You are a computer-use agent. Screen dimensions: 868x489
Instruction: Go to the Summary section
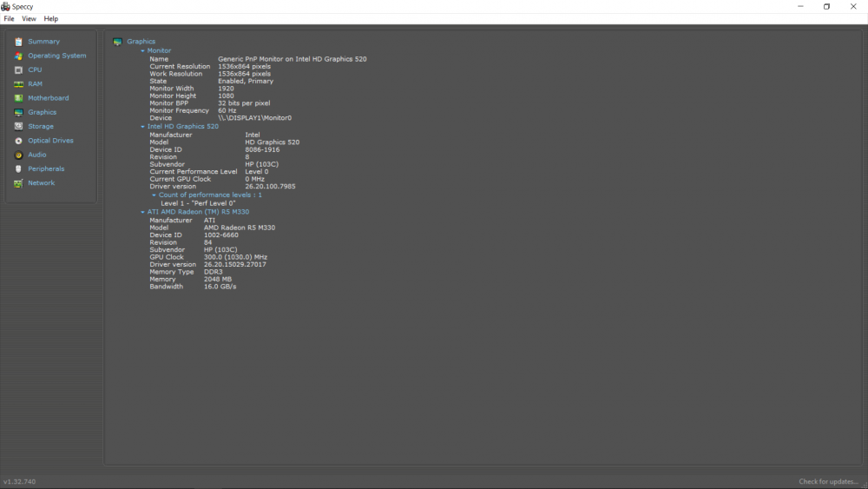(x=43, y=42)
